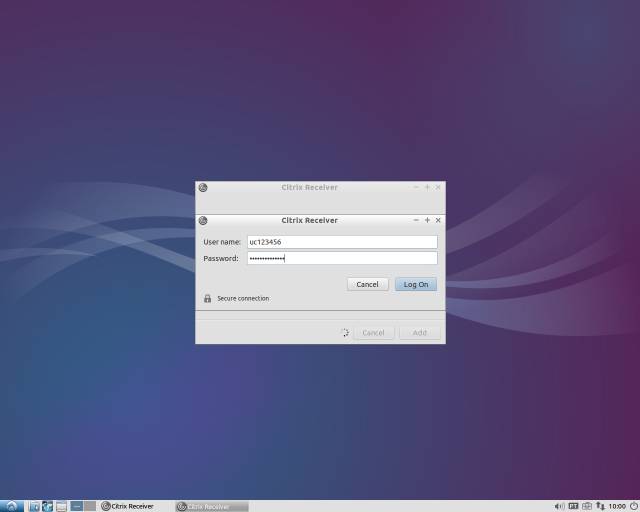Image resolution: width=640 pixels, height=512 pixels.
Task: Close the front Citrix Receiver login dialog
Action: tap(438, 220)
